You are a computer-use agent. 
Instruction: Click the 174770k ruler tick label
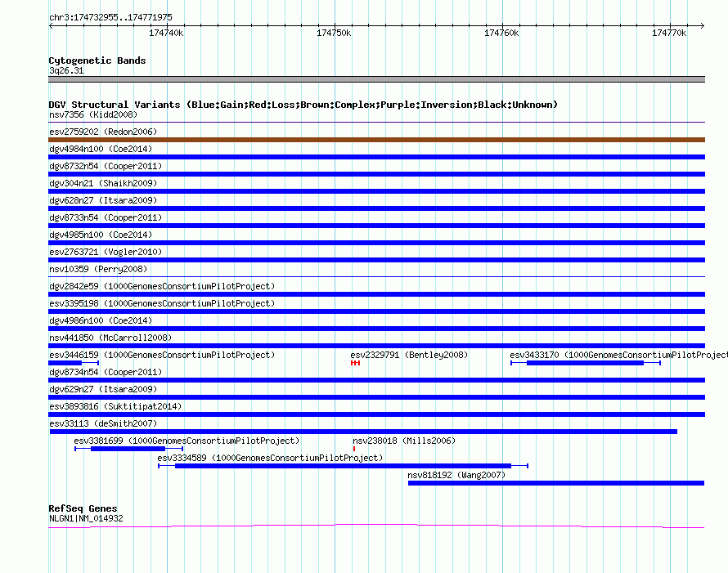pos(668,33)
